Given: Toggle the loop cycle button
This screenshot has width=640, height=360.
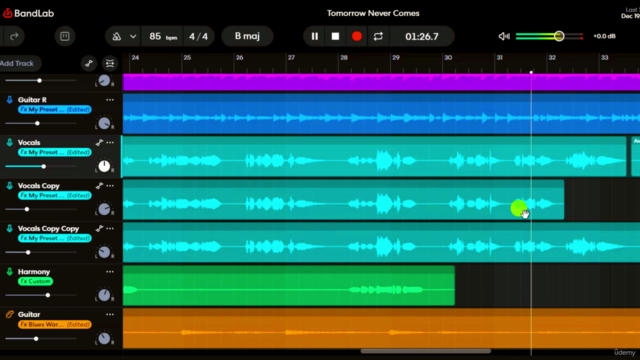Looking at the screenshot, I should (x=378, y=36).
